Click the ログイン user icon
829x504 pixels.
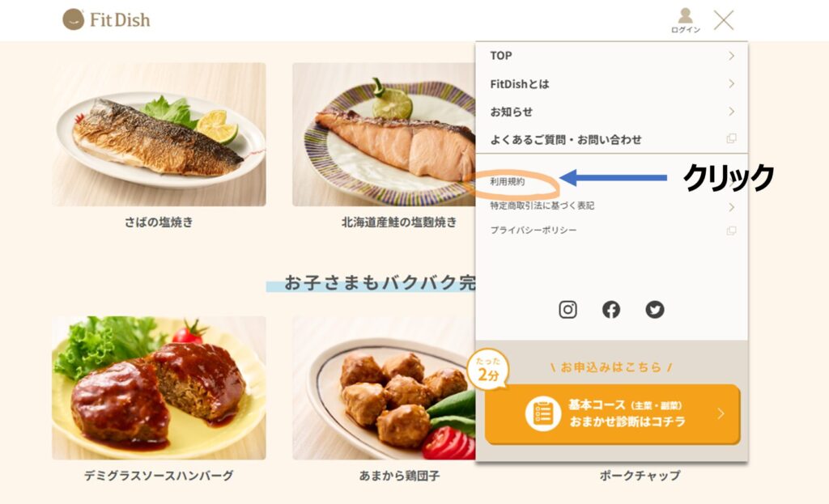[685, 20]
